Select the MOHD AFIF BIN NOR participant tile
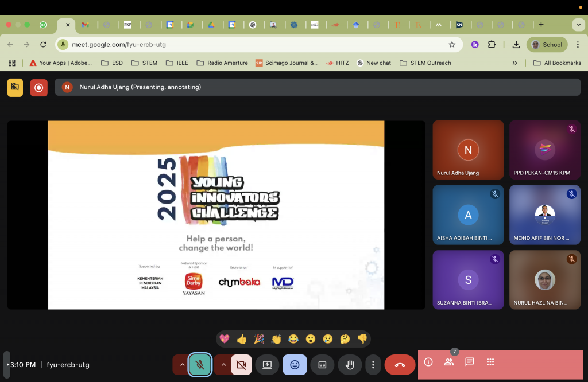588x382 pixels. [545, 215]
